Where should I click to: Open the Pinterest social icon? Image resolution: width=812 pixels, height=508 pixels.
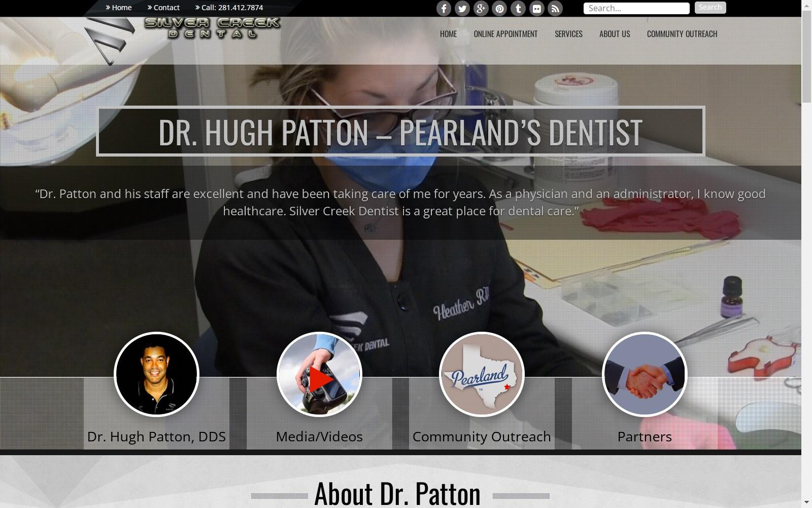[499, 8]
